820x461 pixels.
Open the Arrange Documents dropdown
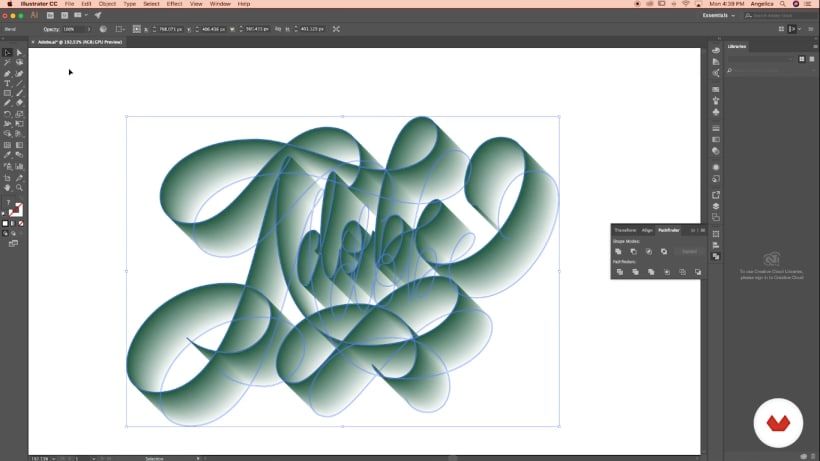point(80,16)
